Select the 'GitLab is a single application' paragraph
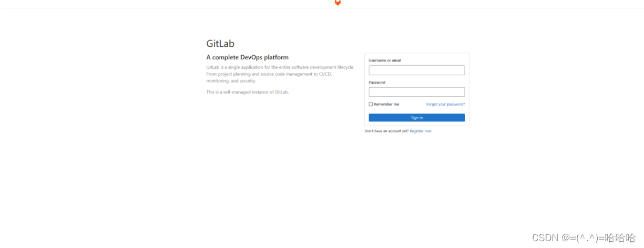The width and height of the screenshot is (644, 248). point(280,74)
